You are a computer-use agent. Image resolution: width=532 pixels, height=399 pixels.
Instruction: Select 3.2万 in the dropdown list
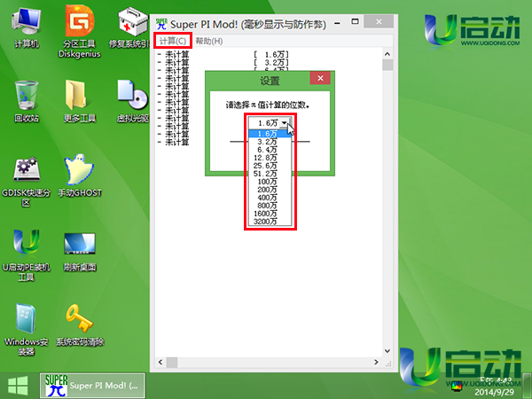pyautogui.click(x=270, y=142)
